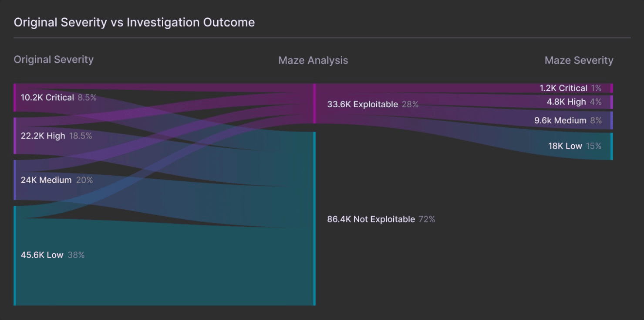This screenshot has width=644, height=320.
Task: Click the "72%" Not Exploitable percentage
Action: (427, 219)
